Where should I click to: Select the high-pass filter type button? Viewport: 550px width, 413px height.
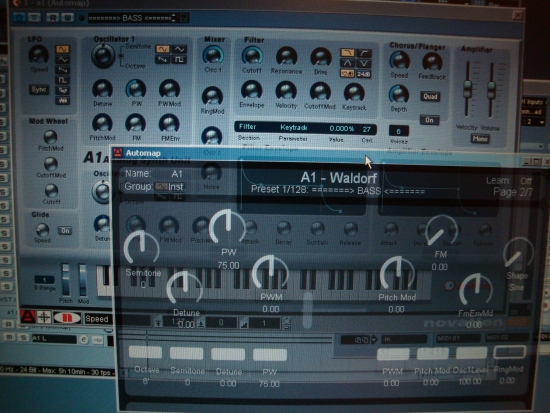[x=364, y=53]
